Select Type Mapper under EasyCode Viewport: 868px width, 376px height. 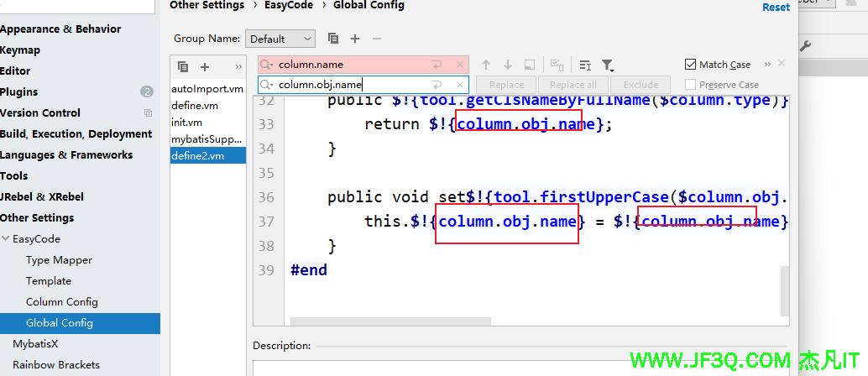(x=59, y=260)
